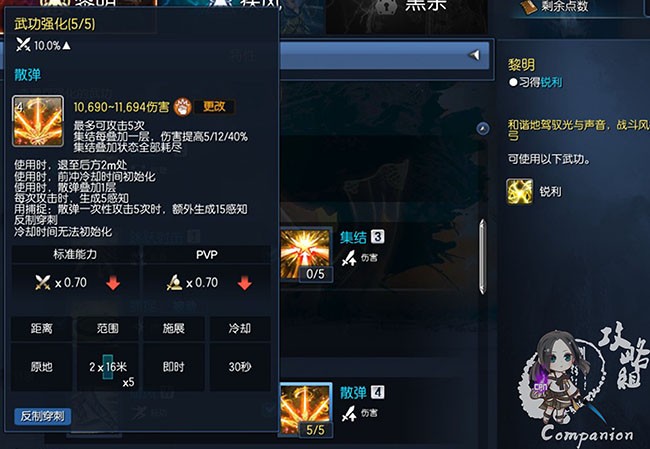Viewport: 650px width, 449px height.
Task: Click the 锐利 skill icon
Action: click(519, 192)
